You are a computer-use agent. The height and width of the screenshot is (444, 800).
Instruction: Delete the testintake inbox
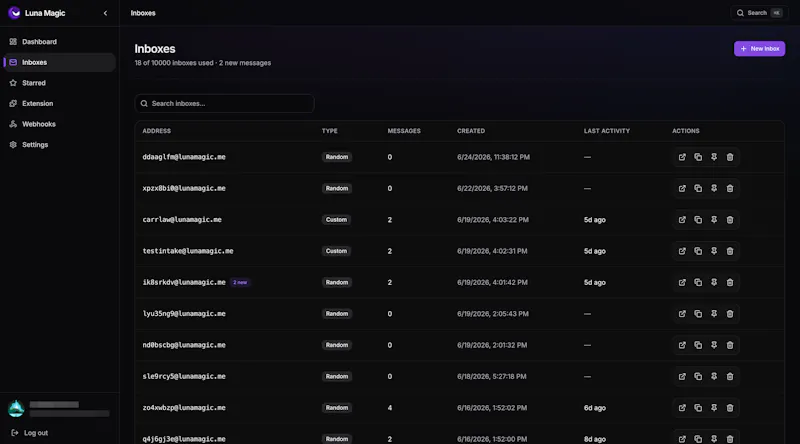coord(730,251)
